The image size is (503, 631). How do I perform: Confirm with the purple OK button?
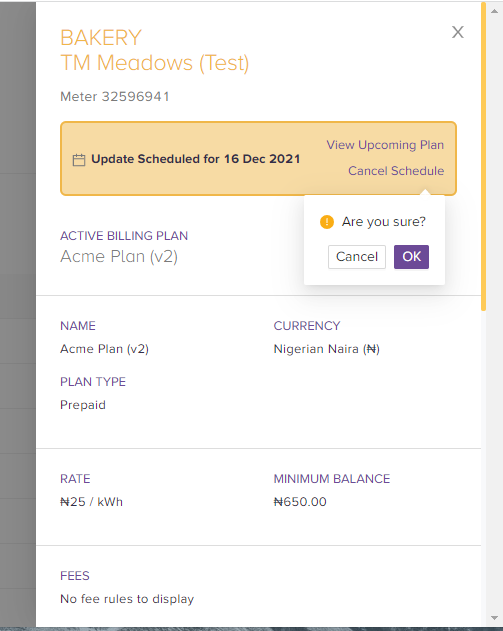[x=411, y=257]
